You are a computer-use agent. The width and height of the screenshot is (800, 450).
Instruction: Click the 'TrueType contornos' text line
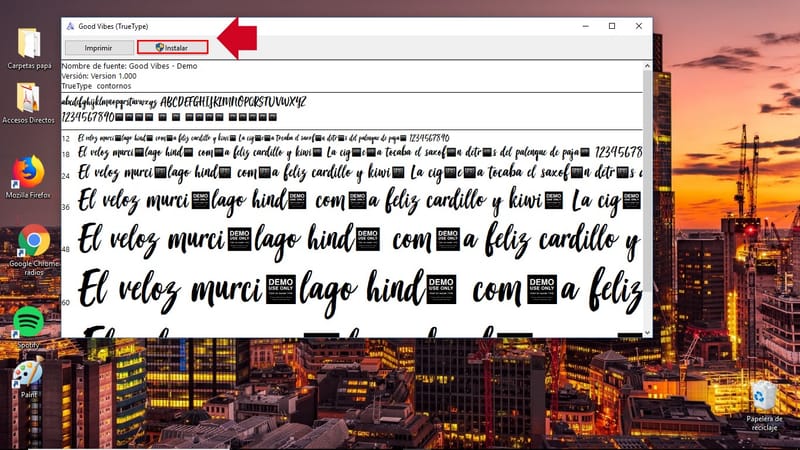point(96,86)
